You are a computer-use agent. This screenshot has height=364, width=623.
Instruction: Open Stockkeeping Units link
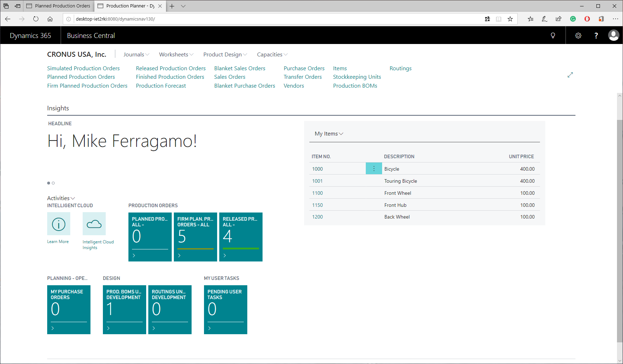(357, 77)
